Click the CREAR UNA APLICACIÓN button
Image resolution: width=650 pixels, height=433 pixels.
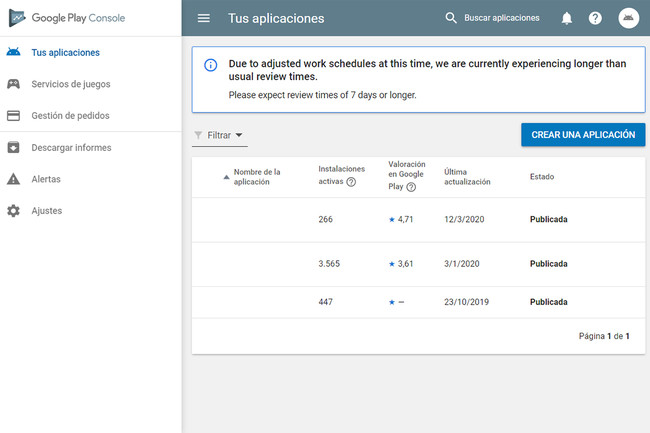tap(583, 135)
